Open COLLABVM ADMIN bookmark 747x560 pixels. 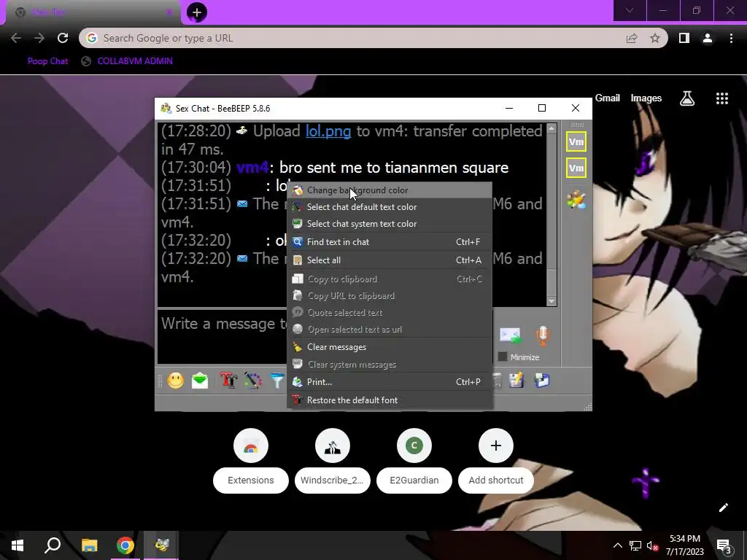(127, 61)
